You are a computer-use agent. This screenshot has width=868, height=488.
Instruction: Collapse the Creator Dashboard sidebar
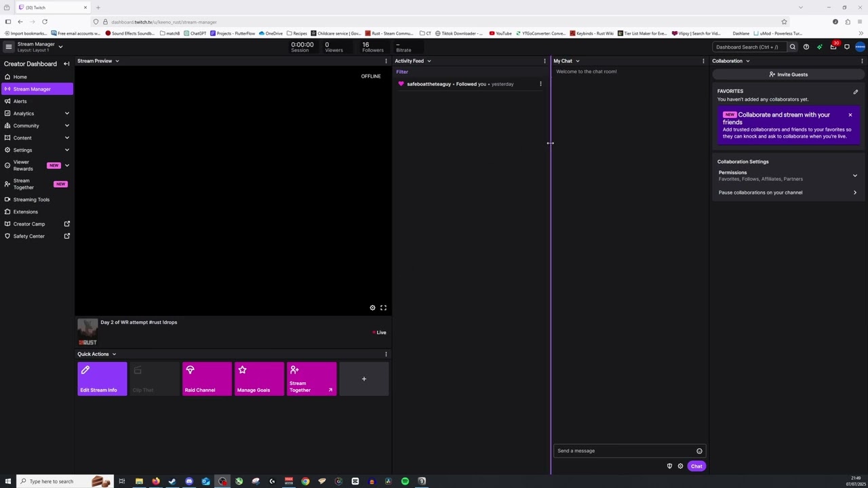click(x=66, y=64)
